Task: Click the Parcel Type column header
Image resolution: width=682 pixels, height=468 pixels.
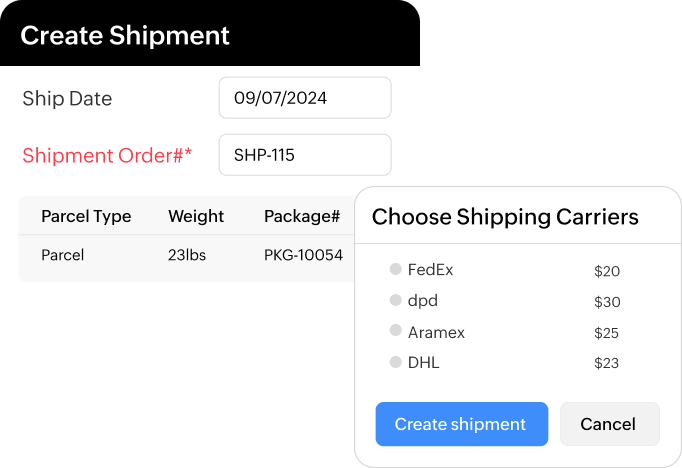Action: pos(86,216)
